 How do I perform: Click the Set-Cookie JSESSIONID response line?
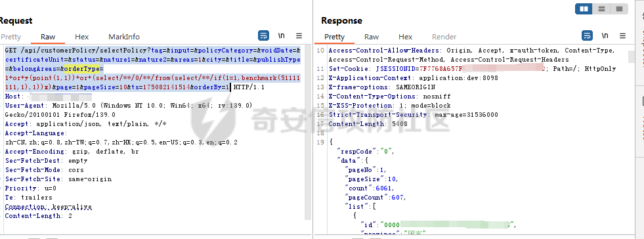472,68
